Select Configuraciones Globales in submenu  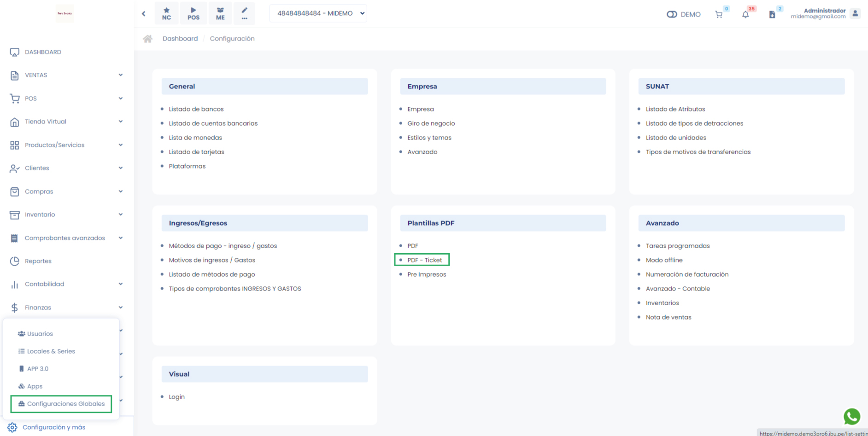pyautogui.click(x=65, y=404)
